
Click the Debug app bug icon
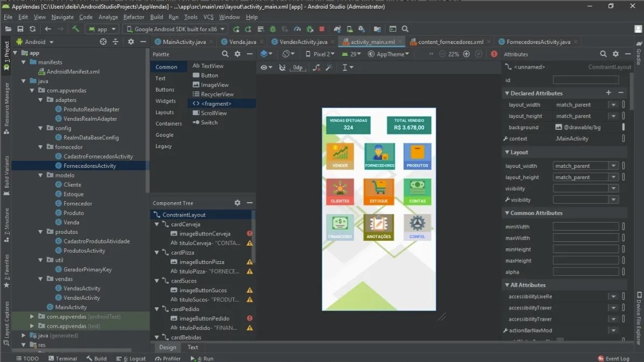pos(273,29)
